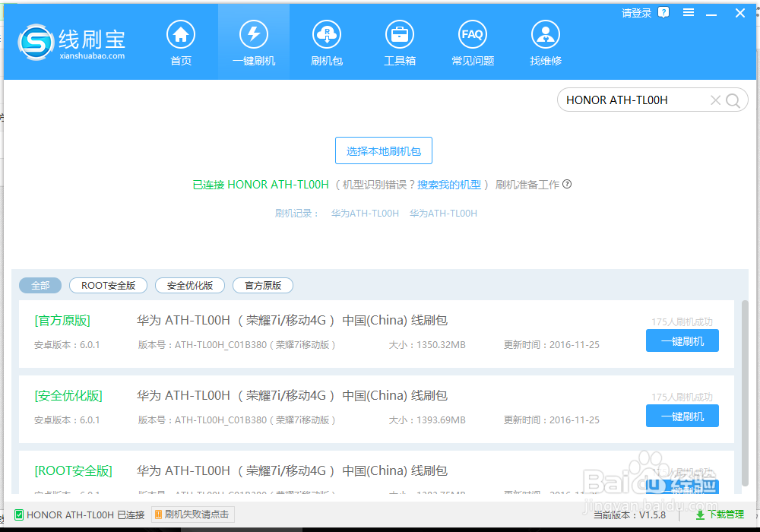
Task: Minimize the 线刷宝 window
Action: point(711,14)
